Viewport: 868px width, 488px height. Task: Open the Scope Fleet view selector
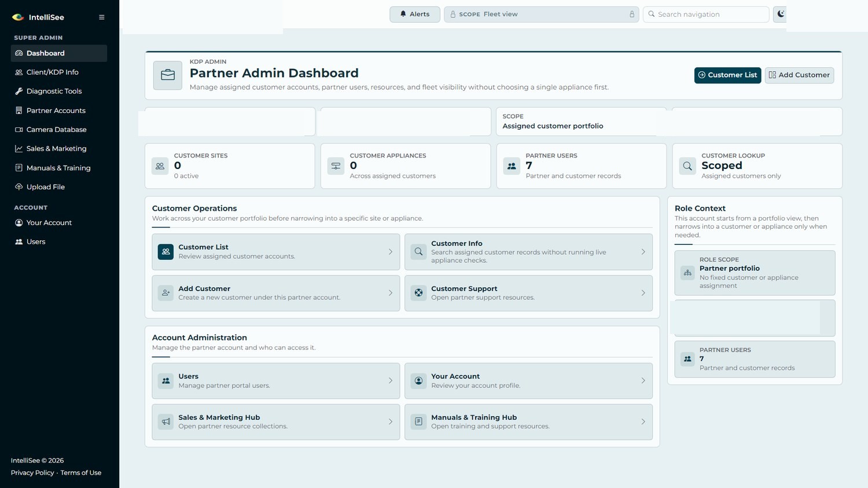[x=542, y=14]
